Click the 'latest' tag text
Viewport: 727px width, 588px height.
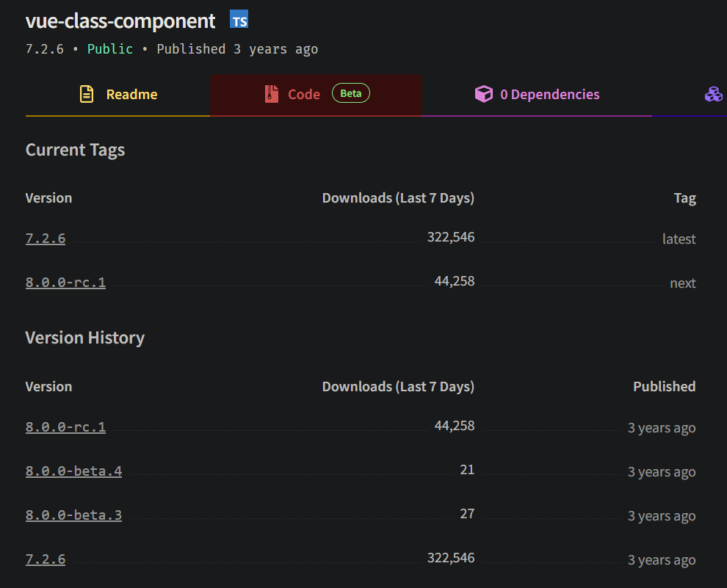click(679, 239)
